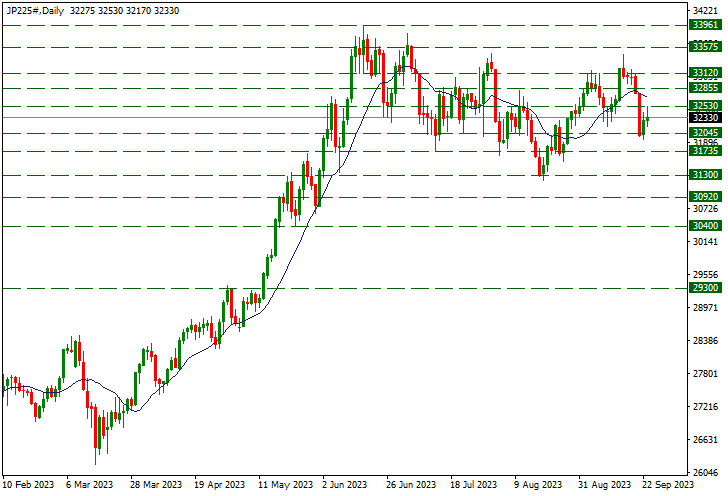Click the 34221 price axis value

point(705,11)
